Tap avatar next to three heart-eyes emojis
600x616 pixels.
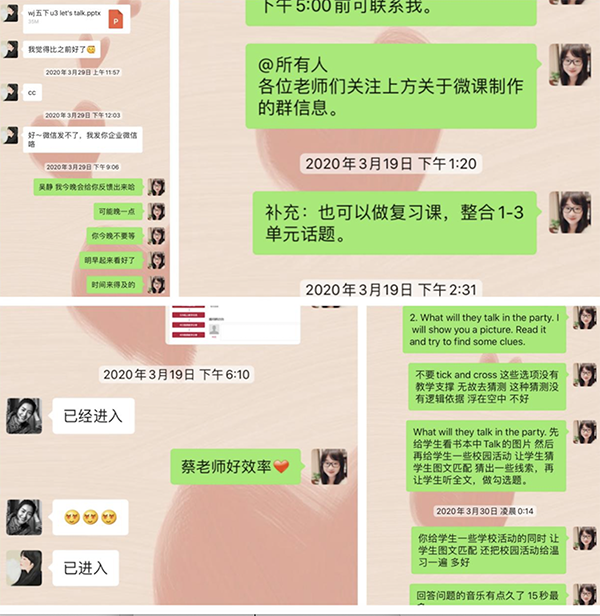24,517
